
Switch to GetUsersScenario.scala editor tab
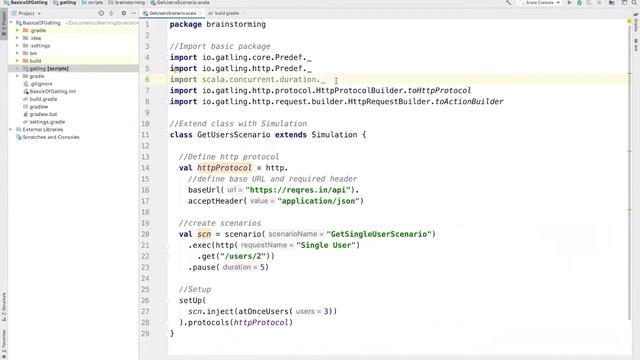tap(171, 13)
